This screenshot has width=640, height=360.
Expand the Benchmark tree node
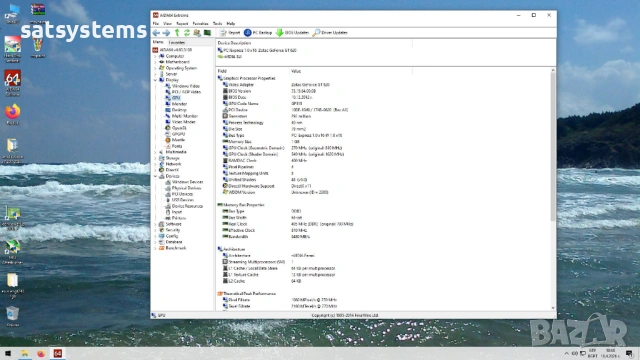[155, 248]
